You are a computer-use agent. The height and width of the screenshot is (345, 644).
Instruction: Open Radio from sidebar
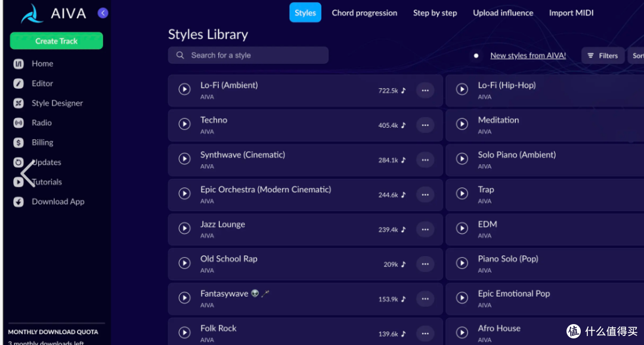coord(42,123)
